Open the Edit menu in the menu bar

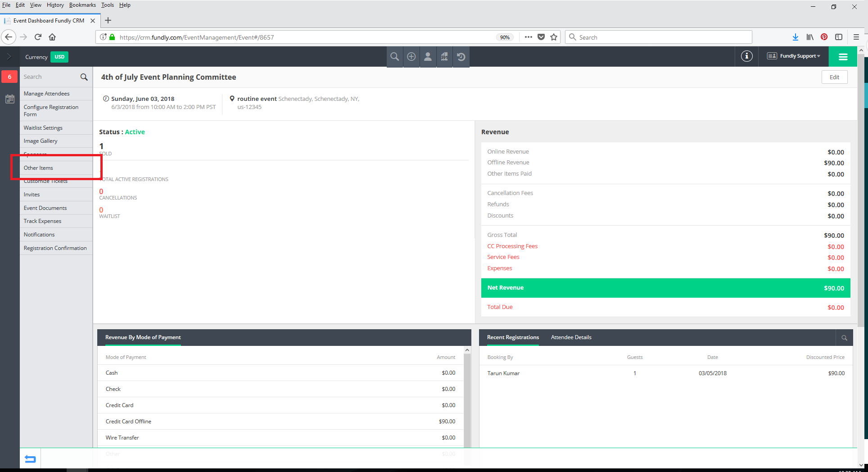click(x=20, y=5)
